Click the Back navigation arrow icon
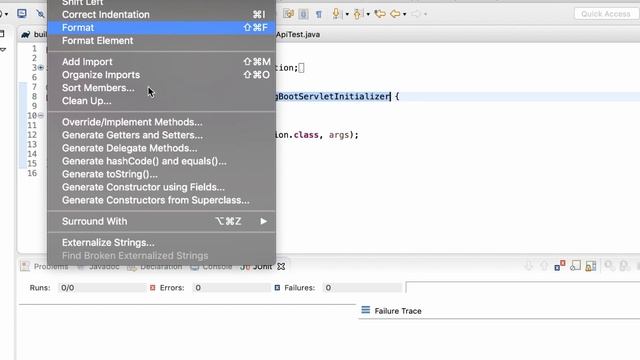 pyautogui.click(x=395, y=14)
